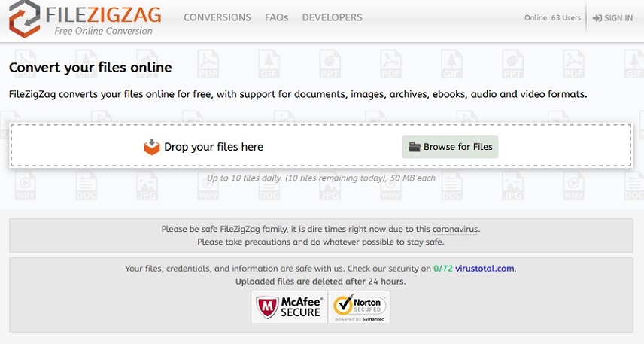Viewport: 644px width, 344px height.
Task: Click the FileZigZag converts your files description
Action: click(298, 94)
